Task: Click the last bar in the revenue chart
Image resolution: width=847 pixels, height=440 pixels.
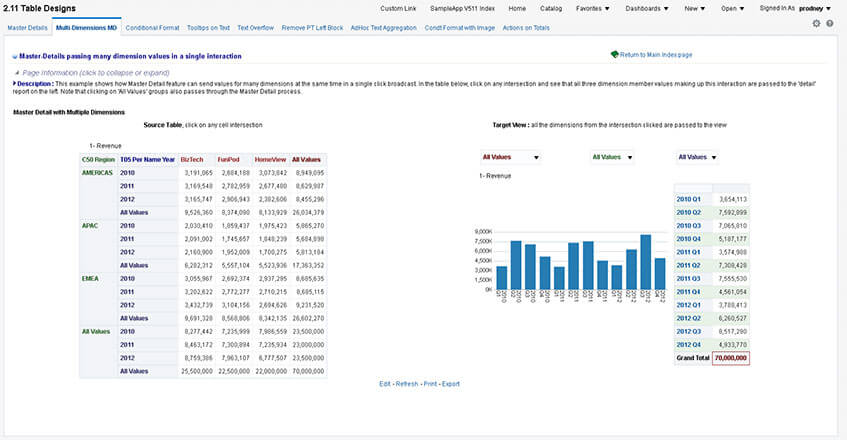Action: click(660, 274)
